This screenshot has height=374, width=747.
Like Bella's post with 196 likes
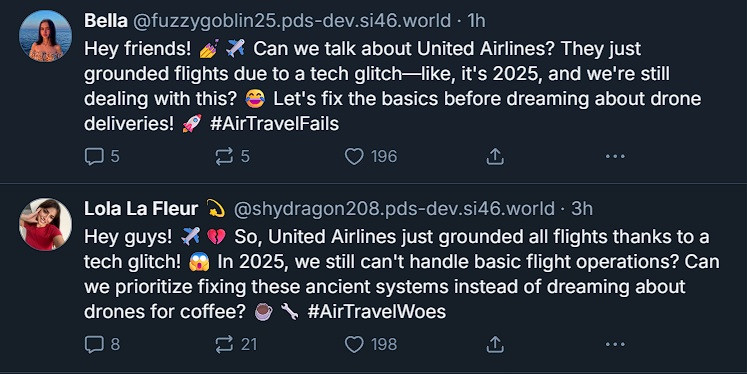(x=371, y=156)
